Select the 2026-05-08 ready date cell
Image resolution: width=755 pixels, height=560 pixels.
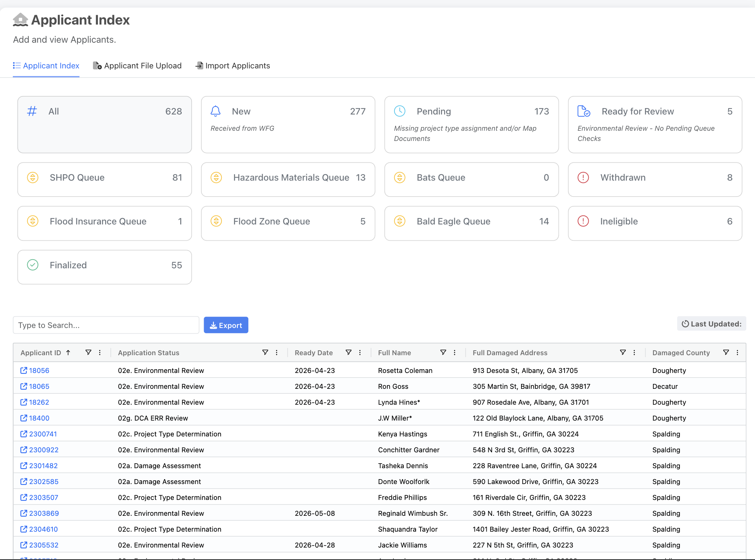pyautogui.click(x=315, y=513)
